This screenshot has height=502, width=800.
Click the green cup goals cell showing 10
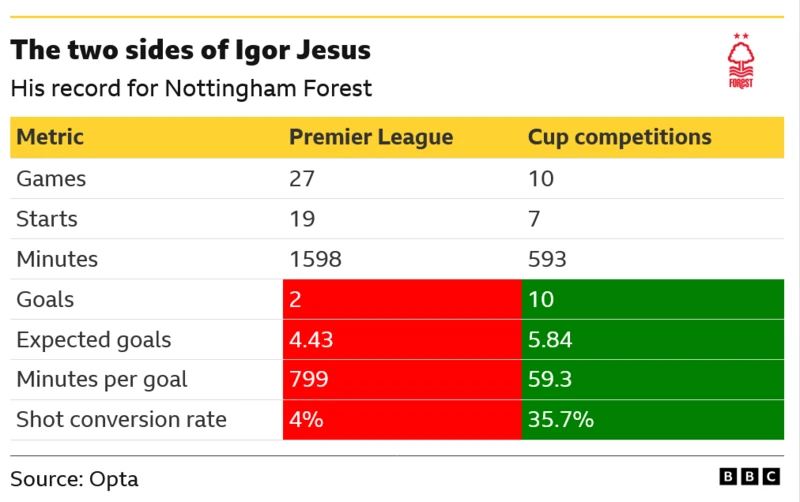click(x=652, y=299)
